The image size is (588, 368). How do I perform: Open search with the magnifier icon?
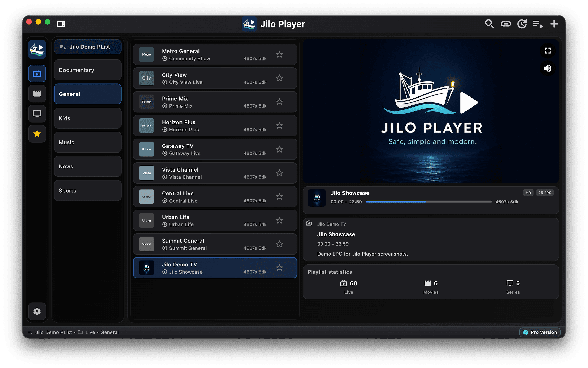pos(489,24)
